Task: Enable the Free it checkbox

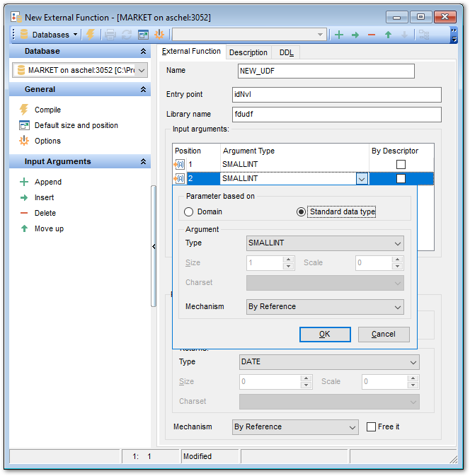Action: [372, 426]
